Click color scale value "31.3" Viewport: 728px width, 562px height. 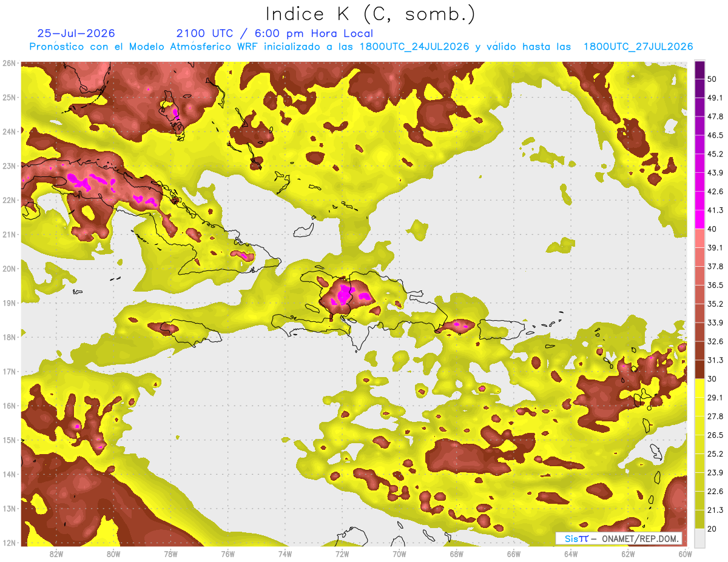pos(716,360)
